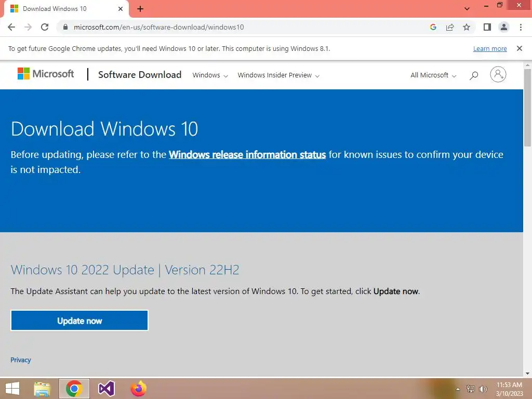Launch Visual Studio from the taskbar
This screenshot has width=532, height=399.
point(106,389)
